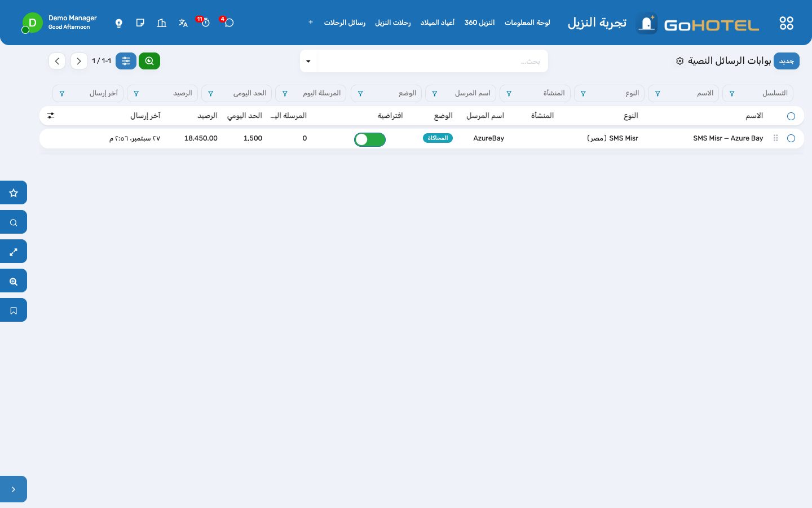Click the جديد new button
Screen dimensions: 812x508
coord(787,61)
